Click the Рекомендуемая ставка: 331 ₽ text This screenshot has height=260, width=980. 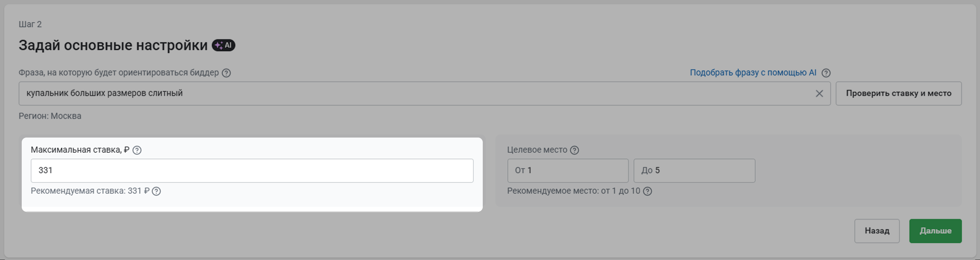[90, 191]
